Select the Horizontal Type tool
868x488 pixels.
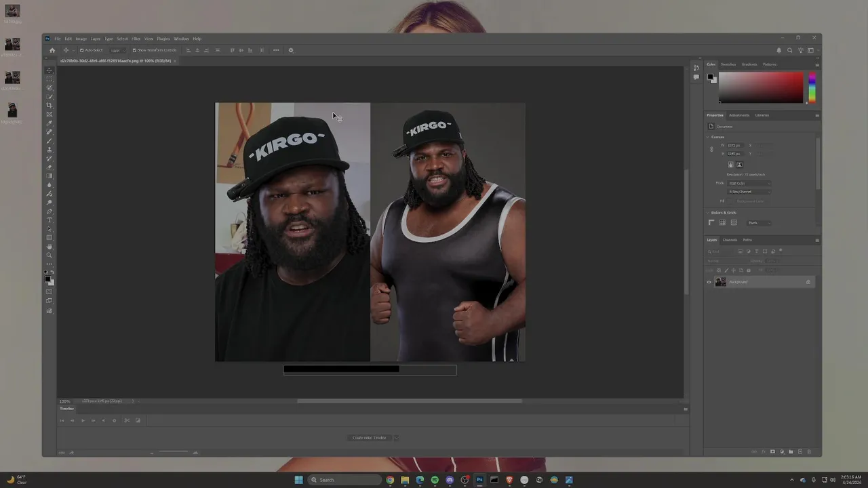(x=49, y=219)
